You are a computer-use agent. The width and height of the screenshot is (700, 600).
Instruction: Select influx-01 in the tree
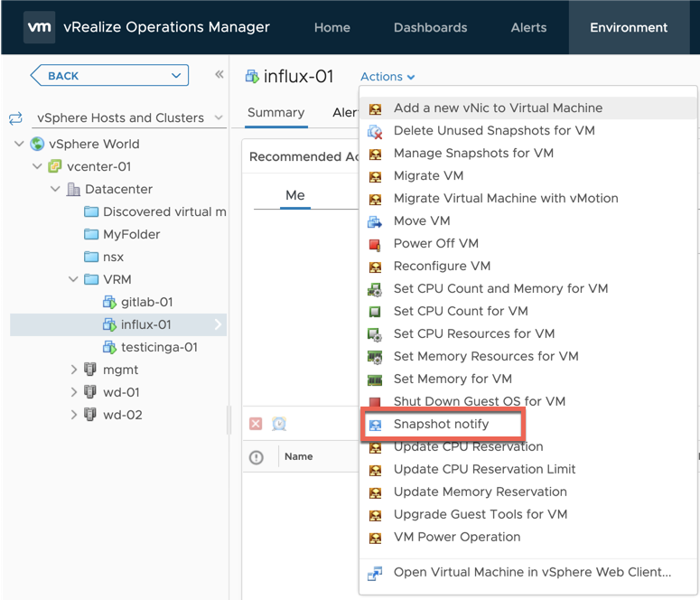coord(118,324)
